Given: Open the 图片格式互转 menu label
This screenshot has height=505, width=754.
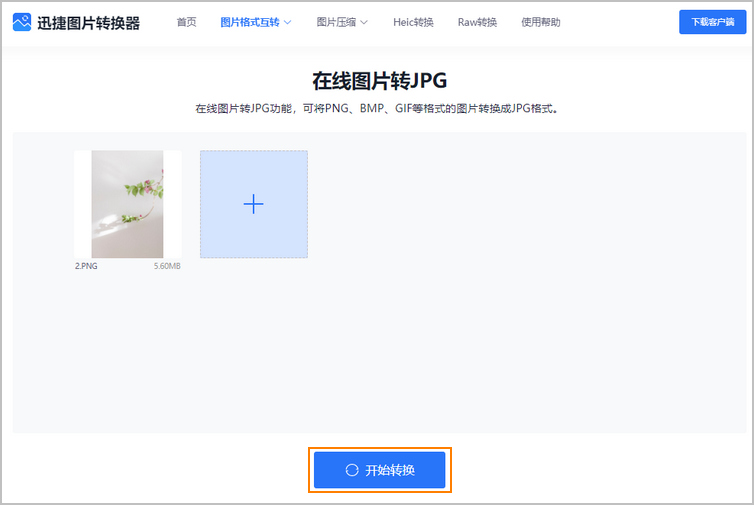Looking at the screenshot, I should point(250,22).
